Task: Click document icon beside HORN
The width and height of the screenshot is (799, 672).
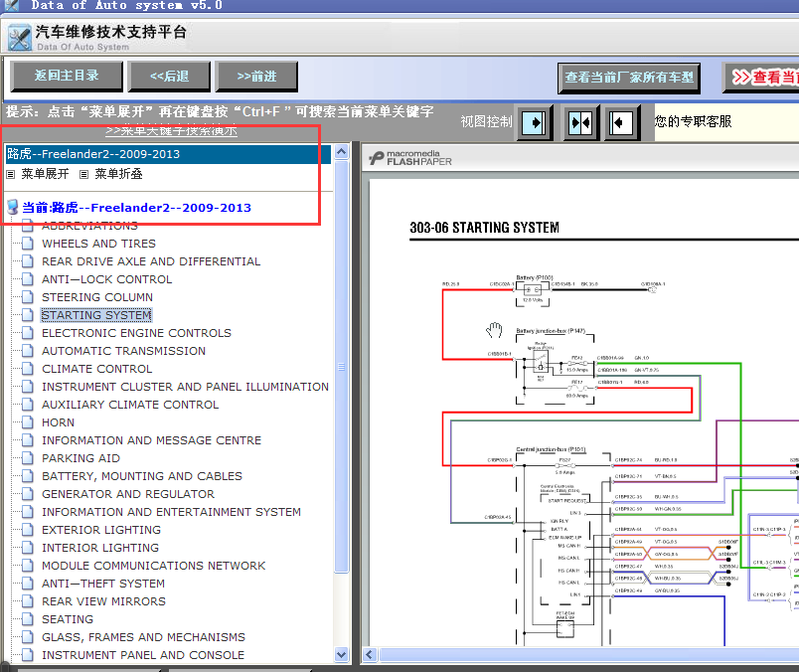Action: tap(28, 422)
